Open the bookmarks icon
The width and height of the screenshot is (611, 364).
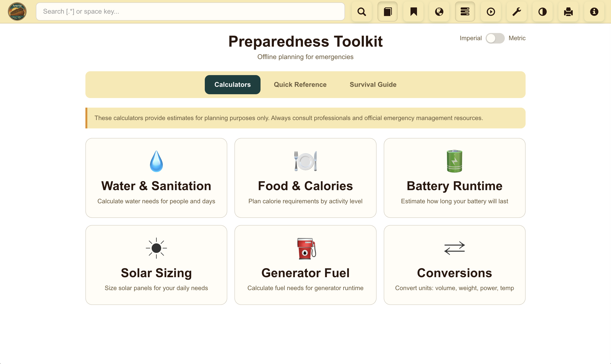click(x=413, y=11)
